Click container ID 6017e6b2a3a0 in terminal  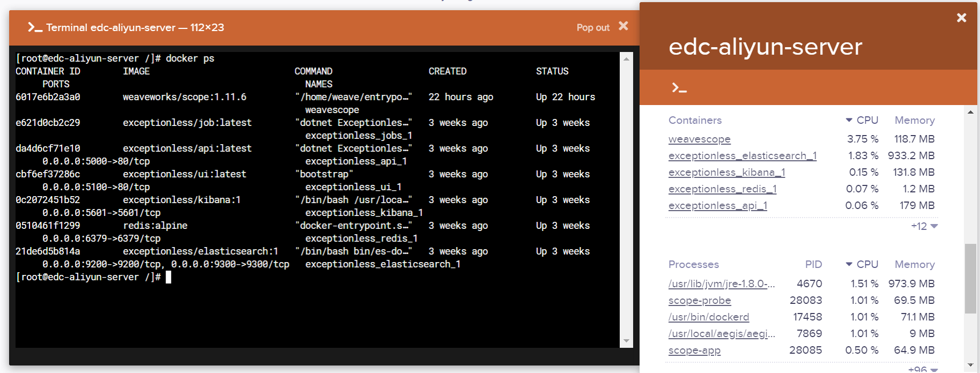[x=48, y=97]
